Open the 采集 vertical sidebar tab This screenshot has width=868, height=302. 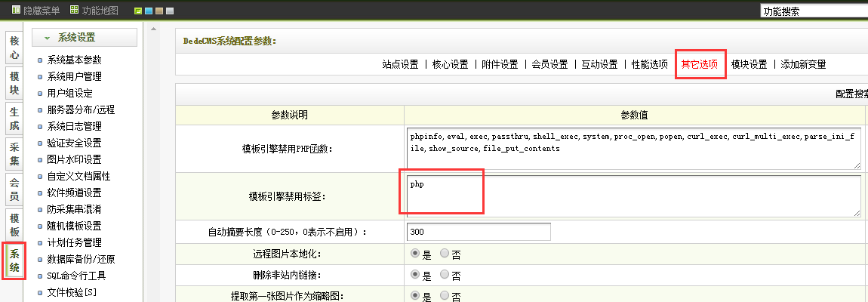point(14,154)
